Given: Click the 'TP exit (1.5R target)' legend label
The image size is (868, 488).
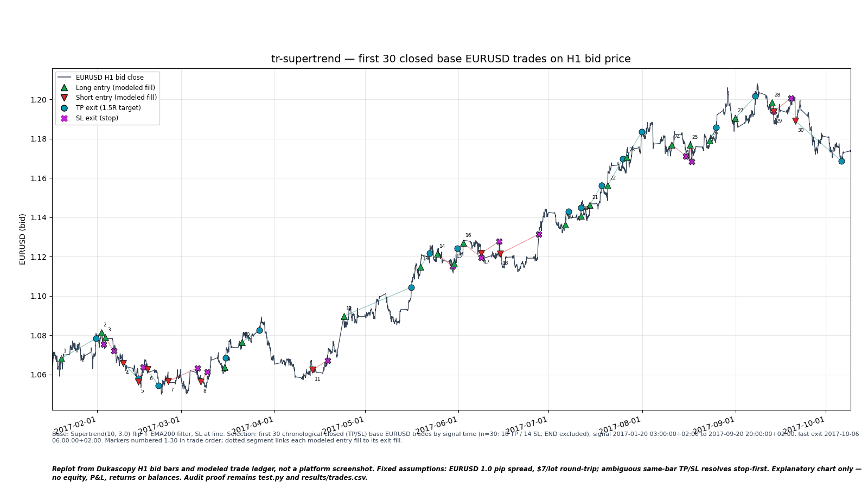Looking at the screenshot, I should (x=108, y=108).
